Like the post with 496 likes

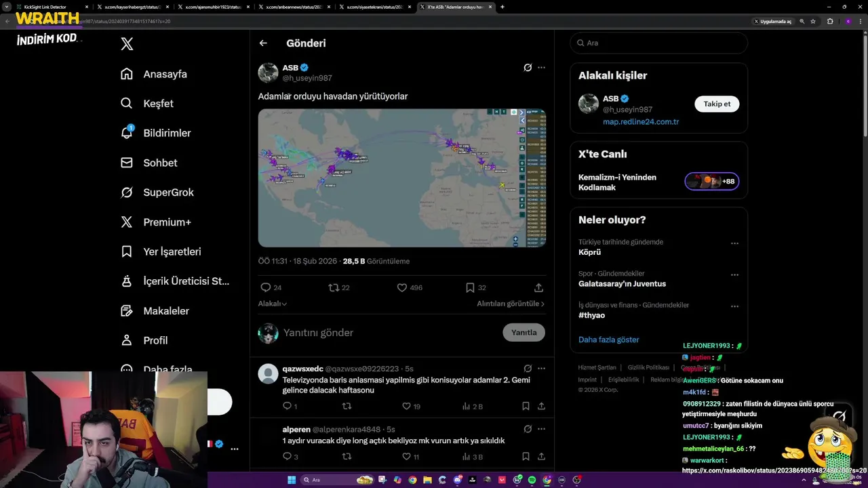pyautogui.click(x=401, y=287)
